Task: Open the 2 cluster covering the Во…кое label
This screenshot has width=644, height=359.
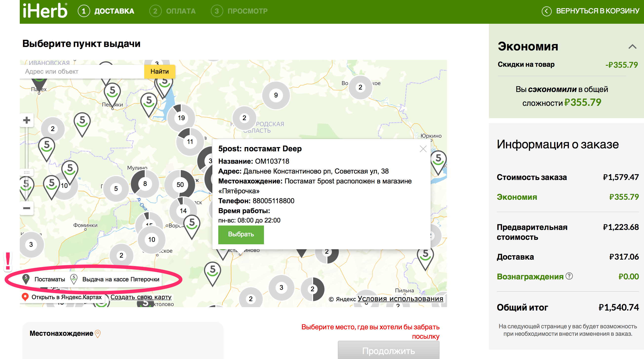Action: 360,87
